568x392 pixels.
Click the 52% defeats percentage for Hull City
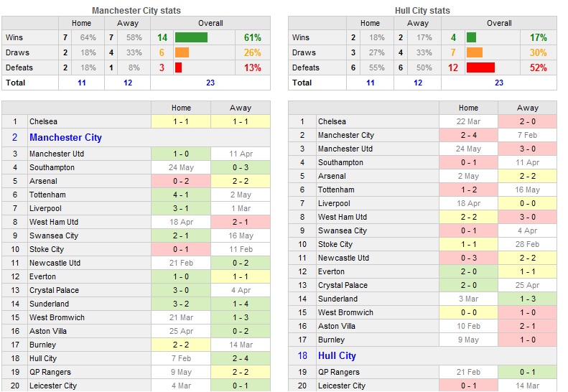(538, 67)
